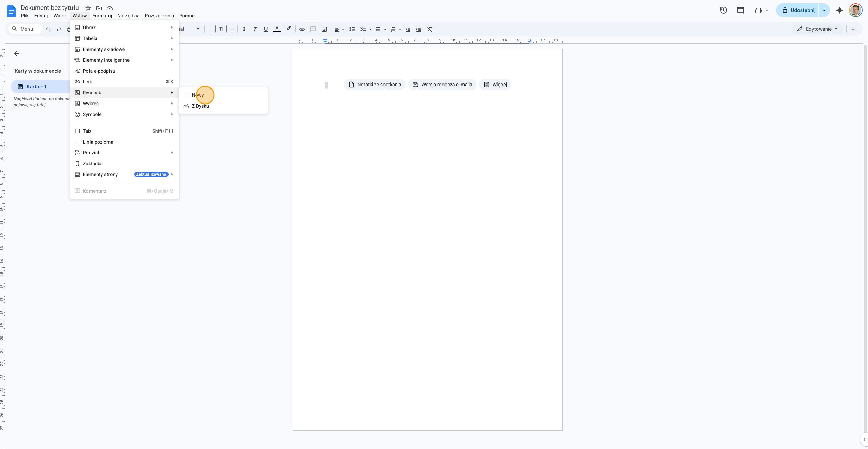868x449 pixels.
Task: Click the Gemini sparkle icon
Action: click(840, 10)
